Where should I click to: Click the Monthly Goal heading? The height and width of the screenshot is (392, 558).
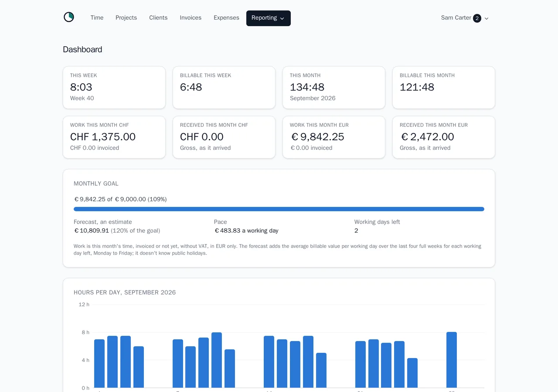96,184
